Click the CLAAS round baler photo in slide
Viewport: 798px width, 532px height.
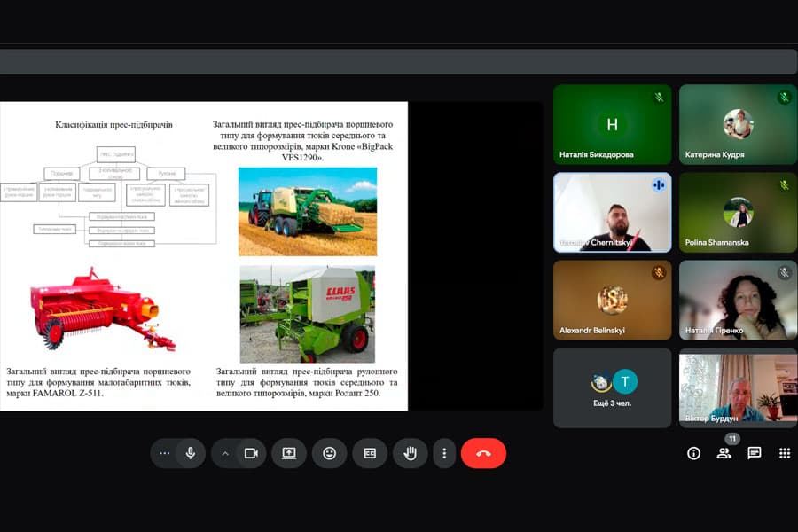click(308, 314)
